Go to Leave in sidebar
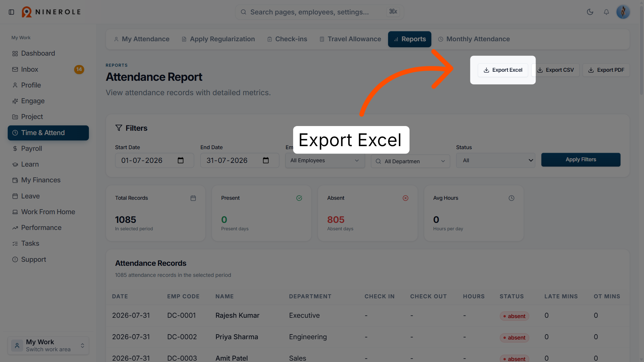The image size is (644, 362). pos(48,196)
